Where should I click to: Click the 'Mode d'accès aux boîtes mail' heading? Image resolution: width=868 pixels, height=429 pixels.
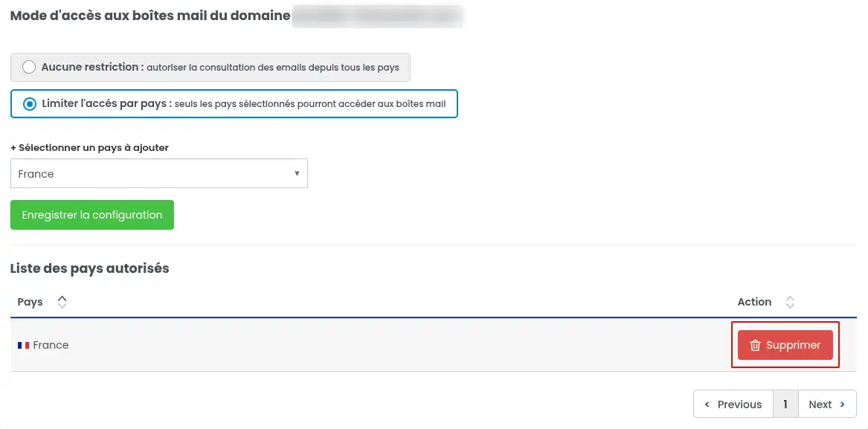(150, 16)
